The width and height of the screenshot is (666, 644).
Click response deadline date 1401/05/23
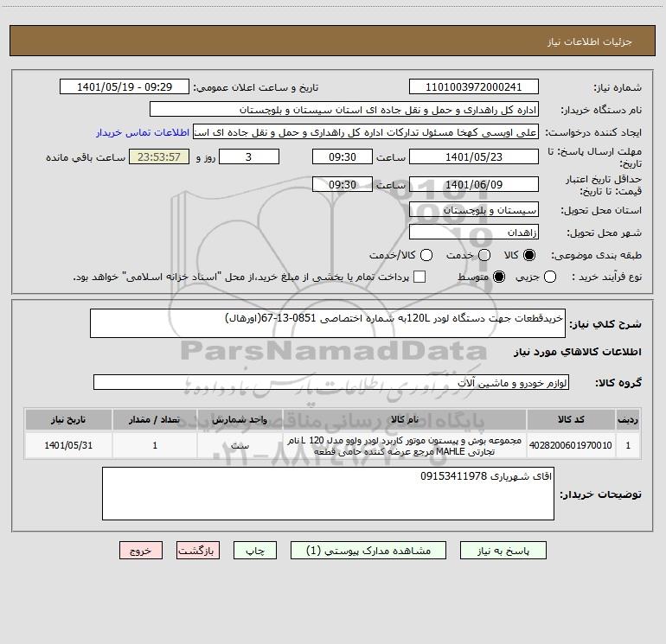(x=474, y=156)
